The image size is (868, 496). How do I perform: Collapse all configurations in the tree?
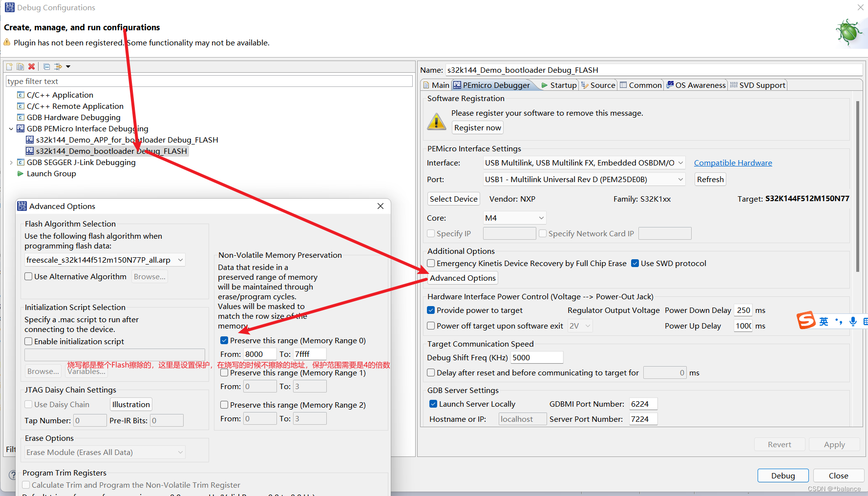pos(46,66)
